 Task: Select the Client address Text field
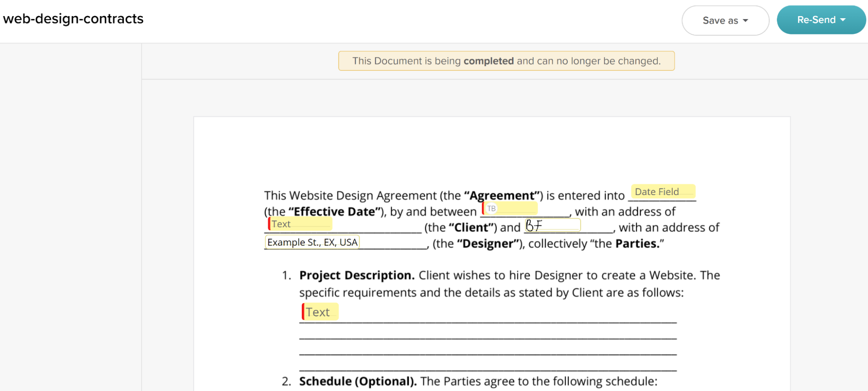tap(300, 223)
